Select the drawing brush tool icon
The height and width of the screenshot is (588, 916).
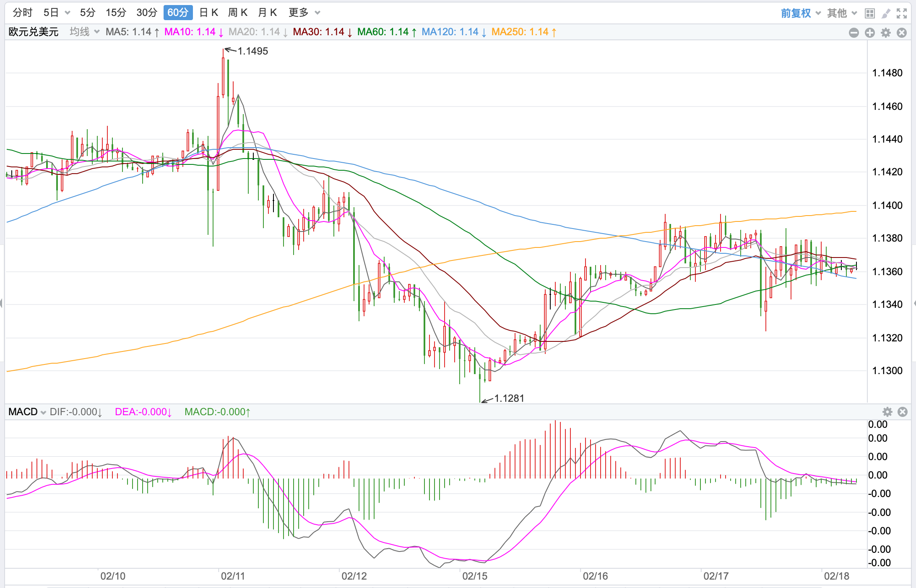pos(886,13)
